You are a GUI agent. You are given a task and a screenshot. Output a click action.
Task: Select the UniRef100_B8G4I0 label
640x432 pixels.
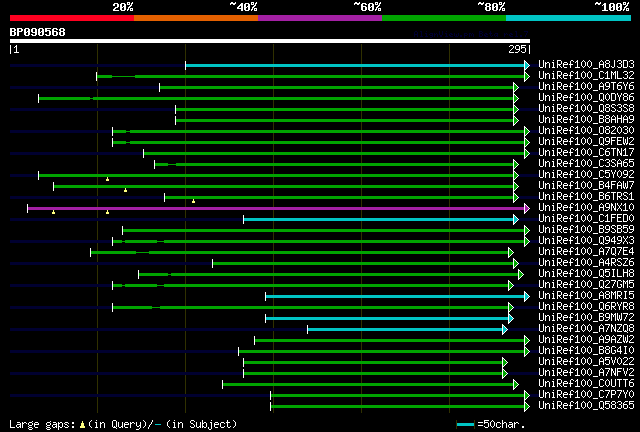click(586, 351)
